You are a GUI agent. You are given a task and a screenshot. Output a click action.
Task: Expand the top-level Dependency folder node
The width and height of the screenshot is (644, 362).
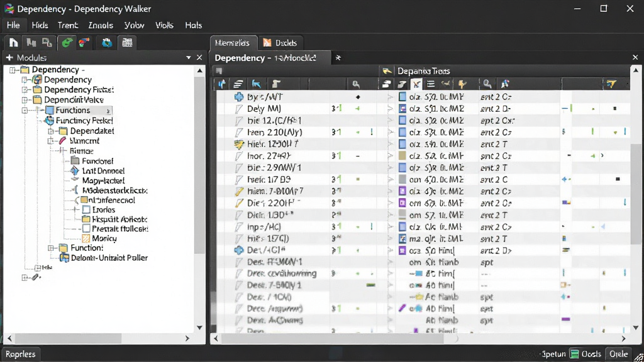(x=13, y=70)
